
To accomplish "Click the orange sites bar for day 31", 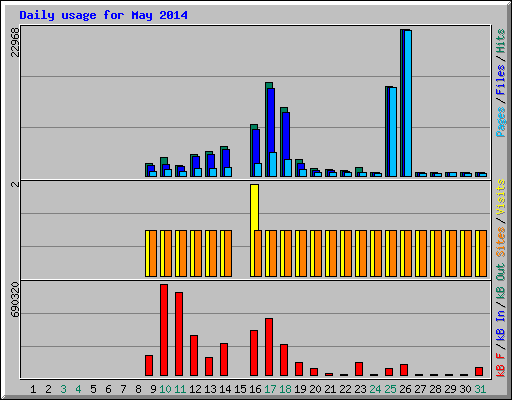I will coord(483,253).
